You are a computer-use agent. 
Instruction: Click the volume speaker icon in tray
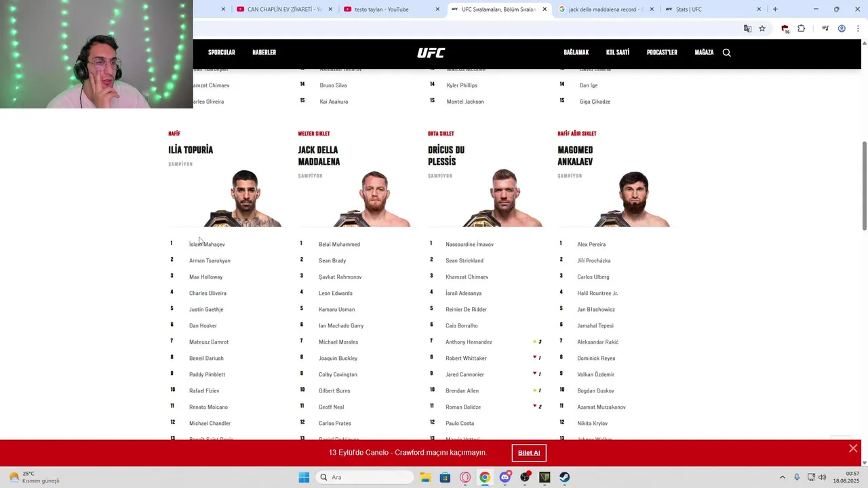tap(823, 477)
